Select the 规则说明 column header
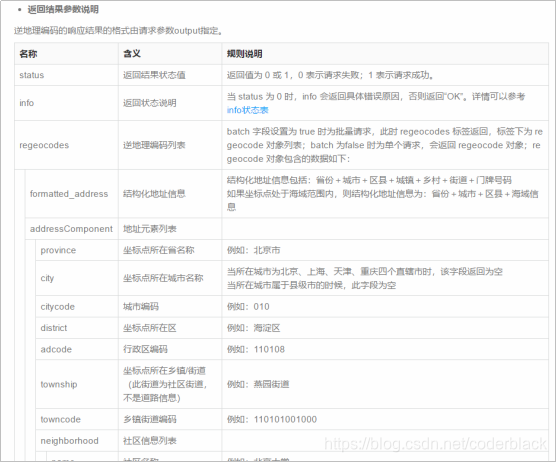Viewport: 556px width, 462px height. pos(245,54)
